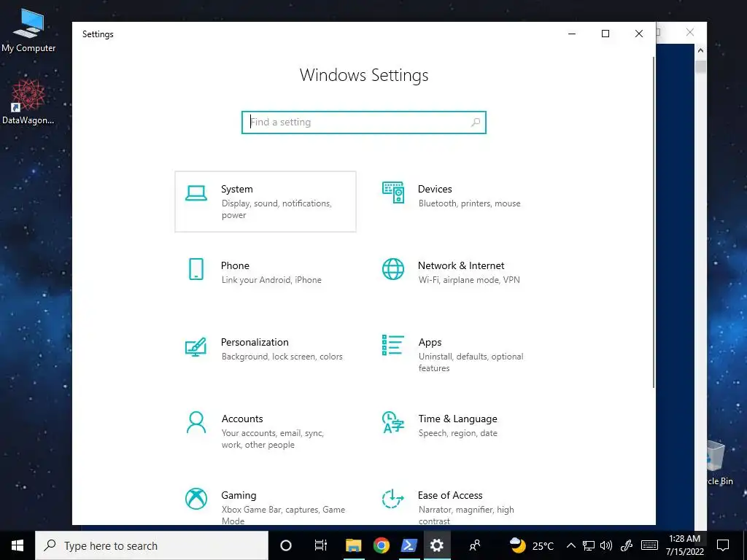Click 'Link your Android, iPhone' description
The width and height of the screenshot is (747, 560).
click(x=271, y=280)
